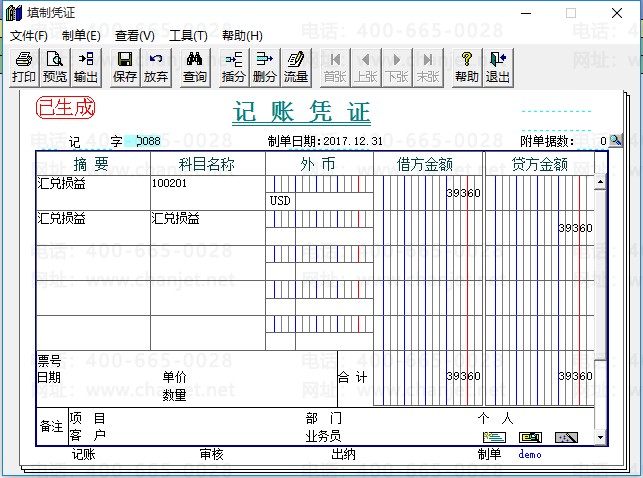Viewport: 643px width, 478px height.
Task: Open 查询 (Search) binoculars icon
Action: coord(195,67)
